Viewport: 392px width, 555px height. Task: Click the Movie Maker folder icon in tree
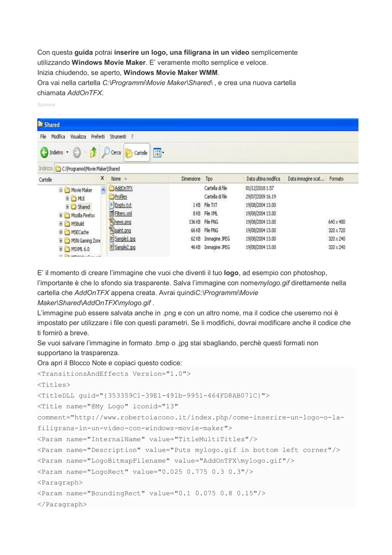click(x=67, y=190)
